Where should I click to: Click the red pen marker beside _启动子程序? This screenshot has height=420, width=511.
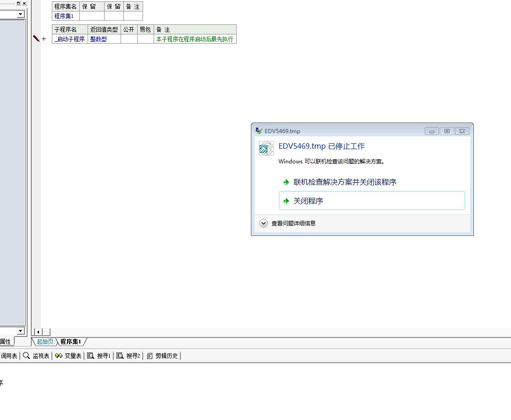36,39
